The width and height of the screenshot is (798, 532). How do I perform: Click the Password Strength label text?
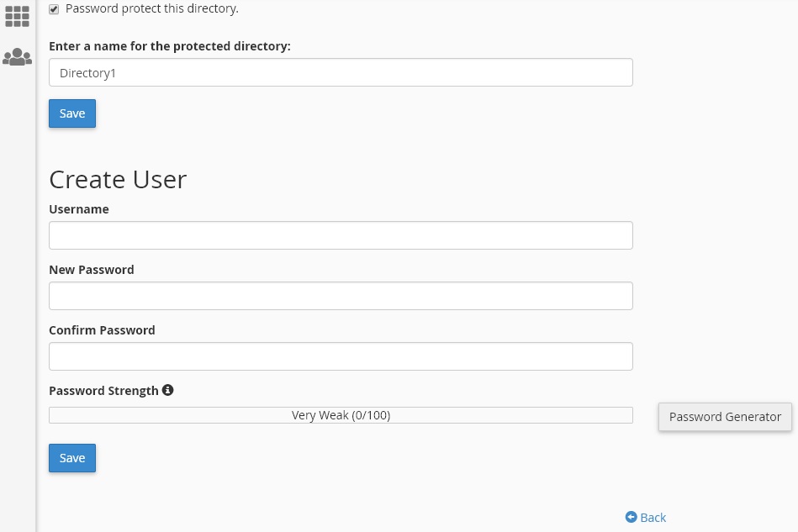(x=103, y=391)
